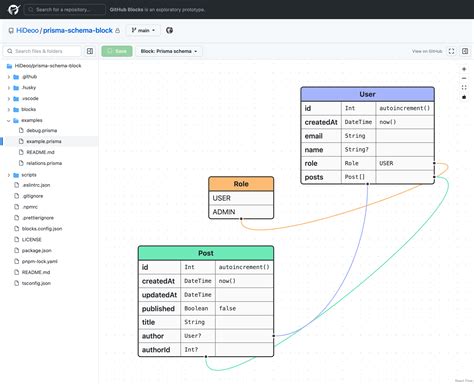Click the USER value in the Role enum

click(241, 198)
